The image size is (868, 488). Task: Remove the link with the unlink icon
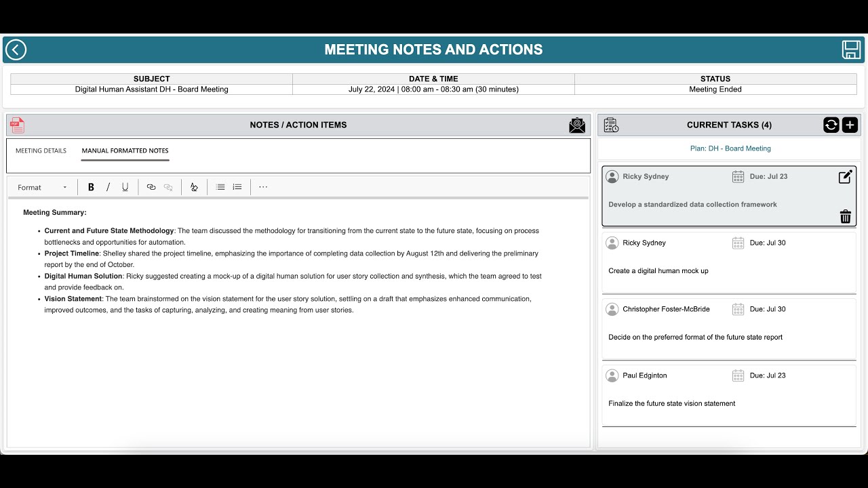(168, 187)
